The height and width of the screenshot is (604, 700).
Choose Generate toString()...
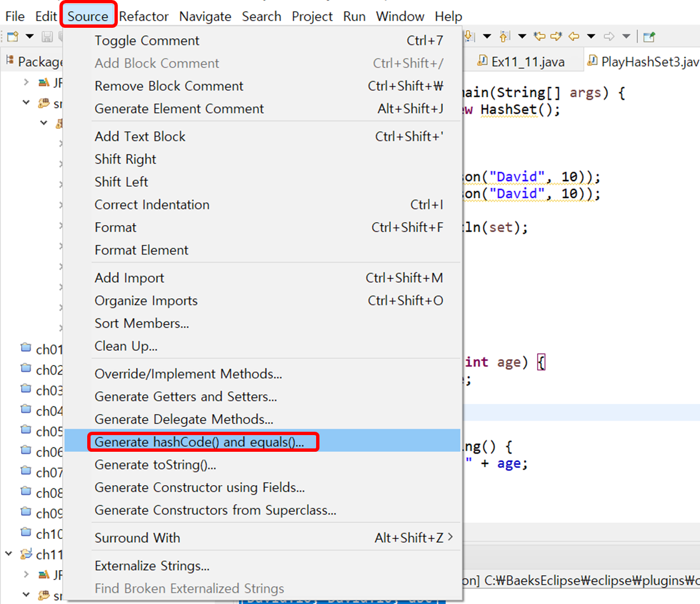tap(262, 465)
